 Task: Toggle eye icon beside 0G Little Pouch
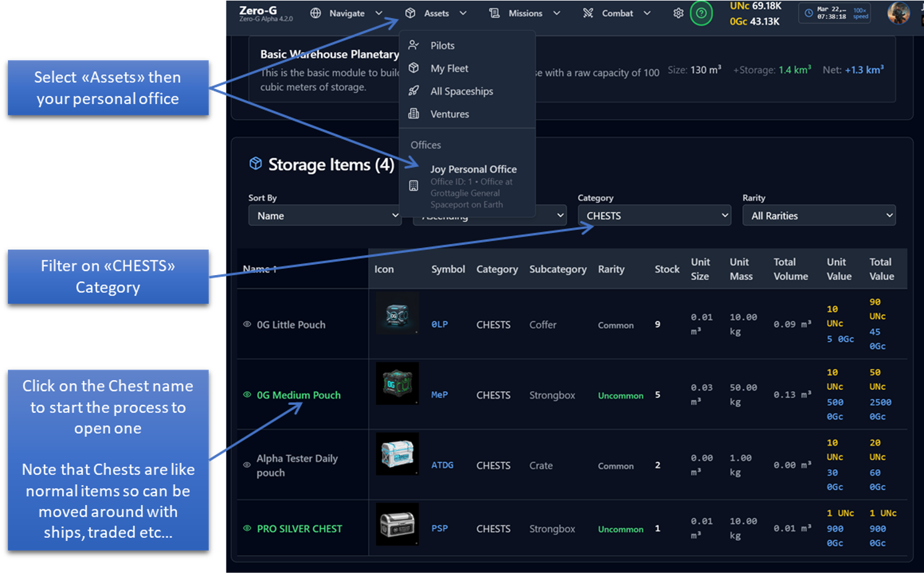tap(247, 325)
